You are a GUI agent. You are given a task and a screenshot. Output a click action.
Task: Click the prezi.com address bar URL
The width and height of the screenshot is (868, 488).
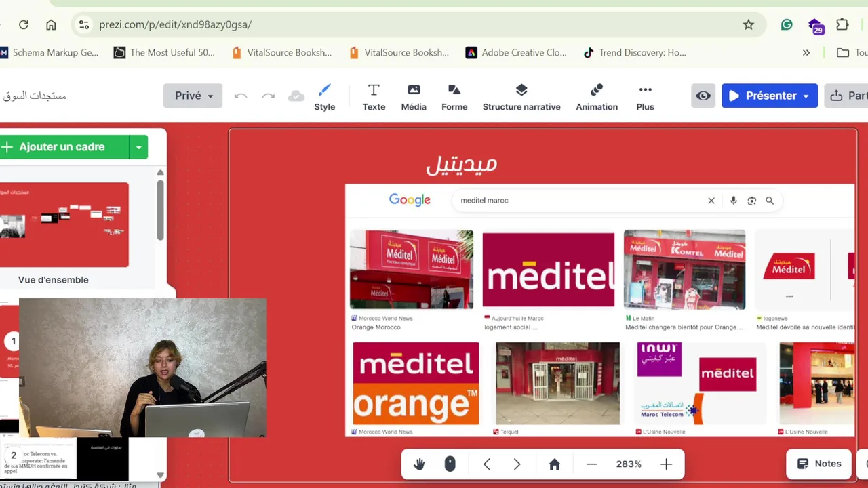(175, 24)
